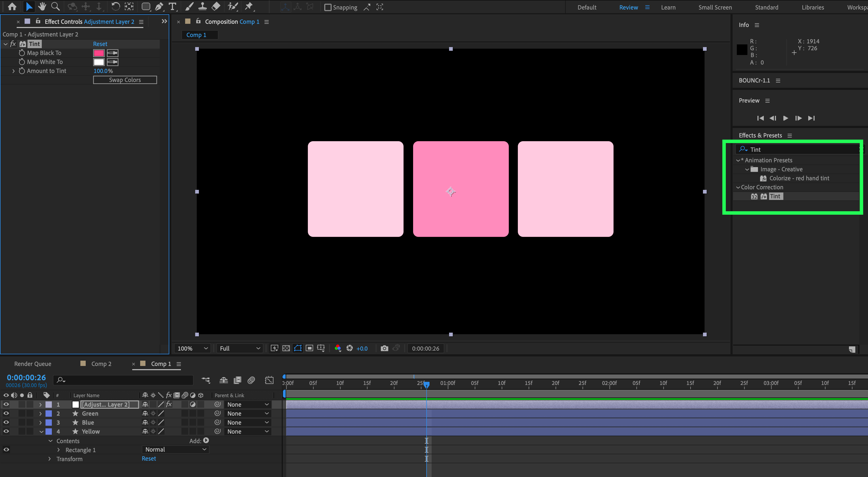Click the Home icon in toolbar
Viewport: 868px width, 477px height.
pos(12,6)
